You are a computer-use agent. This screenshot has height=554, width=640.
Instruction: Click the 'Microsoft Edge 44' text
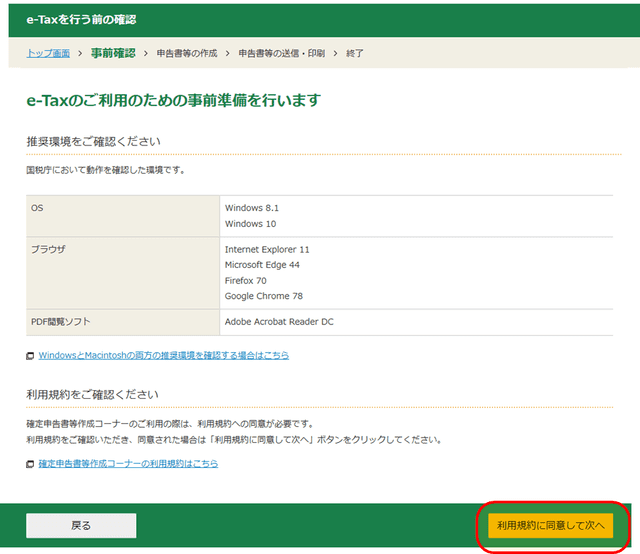(262, 265)
